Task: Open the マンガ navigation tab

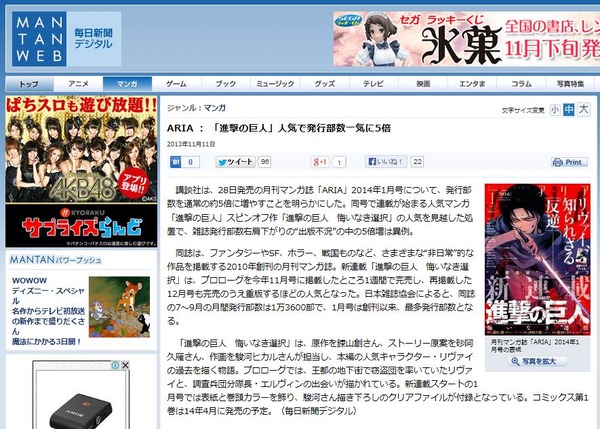Action: [x=127, y=84]
